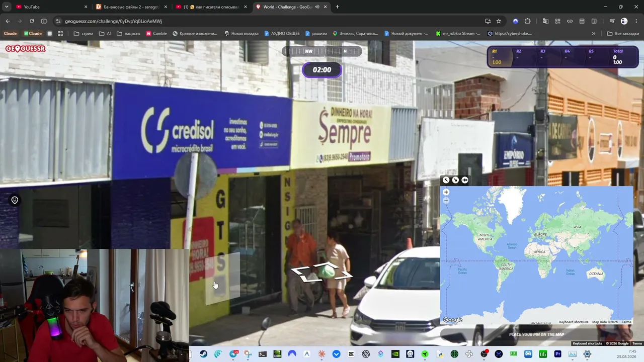Open the apps grid bookmark shortcut
Image resolution: width=644 pixels, height=362 pixels.
click(60, 34)
